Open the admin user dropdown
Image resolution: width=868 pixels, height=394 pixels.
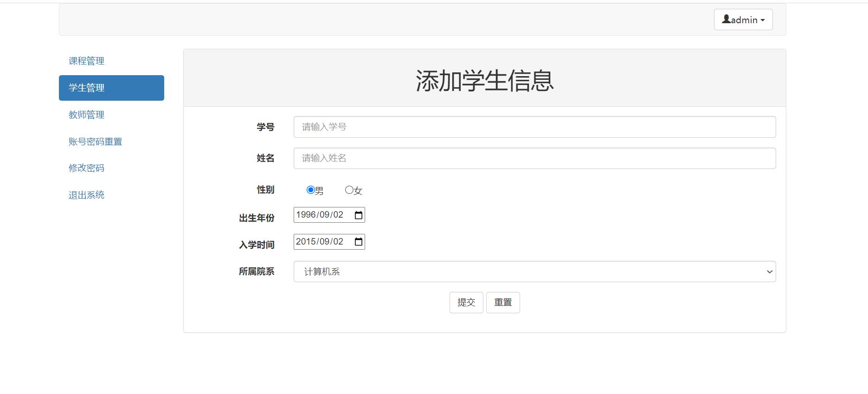pyautogui.click(x=743, y=19)
